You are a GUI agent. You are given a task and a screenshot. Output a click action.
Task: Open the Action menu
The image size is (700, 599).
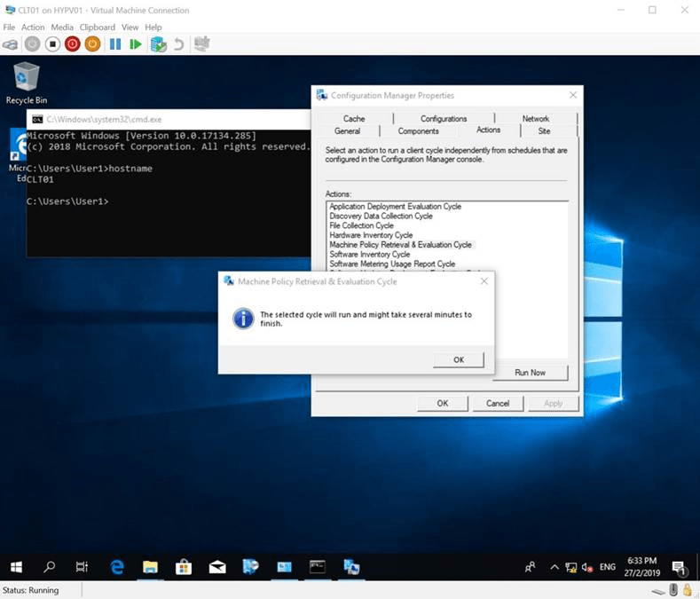(x=33, y=28)
